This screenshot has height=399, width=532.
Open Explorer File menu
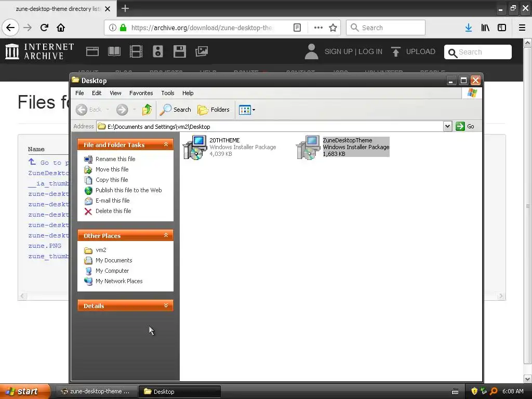pyautogui.click(x=79, y=93)
